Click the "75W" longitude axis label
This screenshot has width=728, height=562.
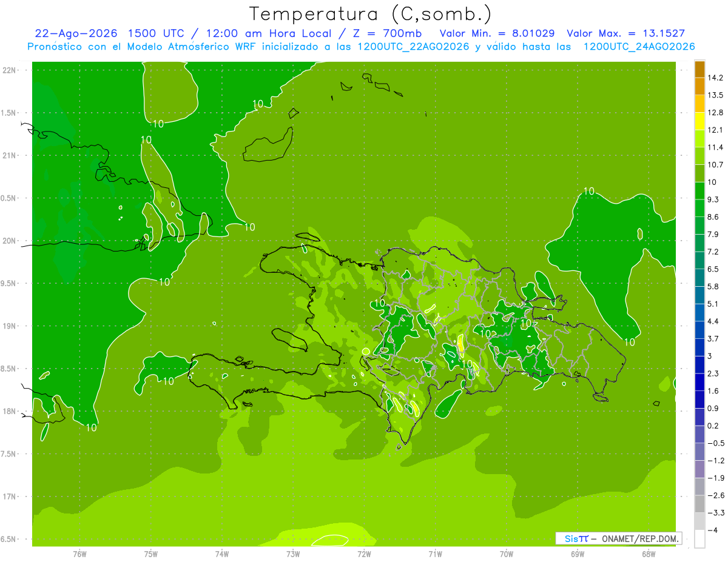click(151, 554)
